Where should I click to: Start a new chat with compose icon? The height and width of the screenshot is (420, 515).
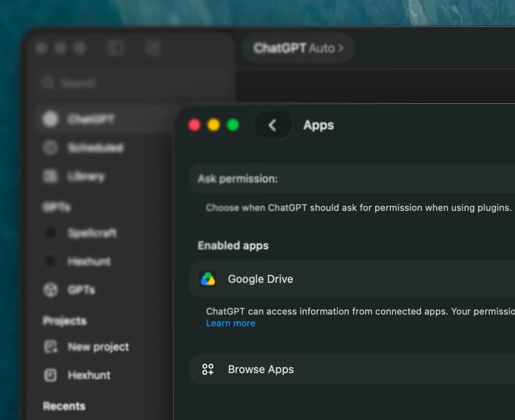(153, 48)
